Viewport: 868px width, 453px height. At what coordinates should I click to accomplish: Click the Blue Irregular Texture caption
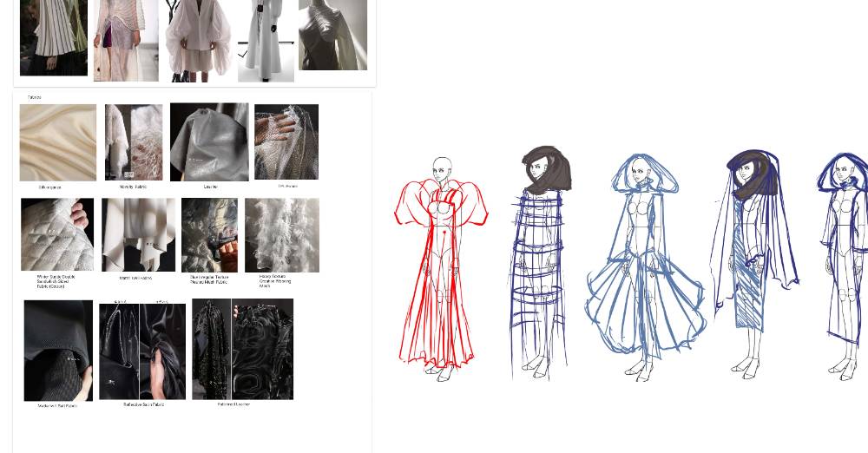pos(209,279)
